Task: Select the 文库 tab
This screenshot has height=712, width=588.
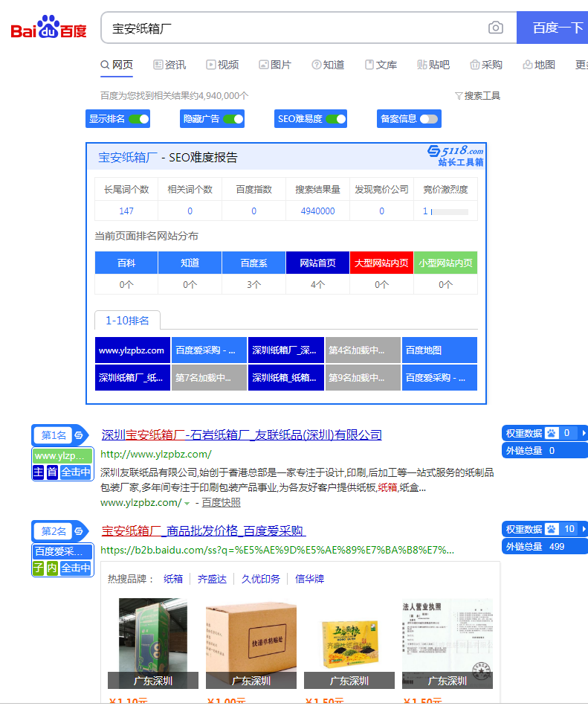Action: (x=381, y=65)
